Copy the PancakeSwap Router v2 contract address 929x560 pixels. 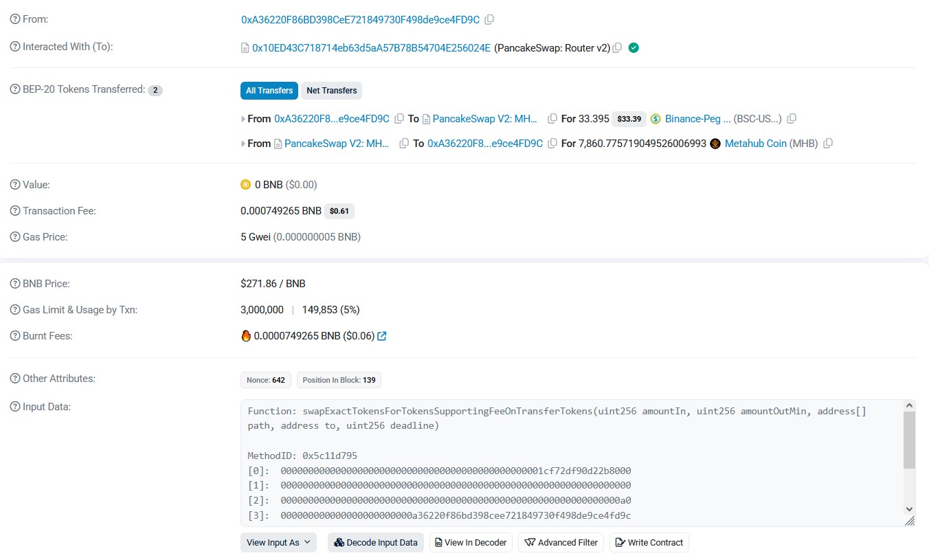[617, 48]
